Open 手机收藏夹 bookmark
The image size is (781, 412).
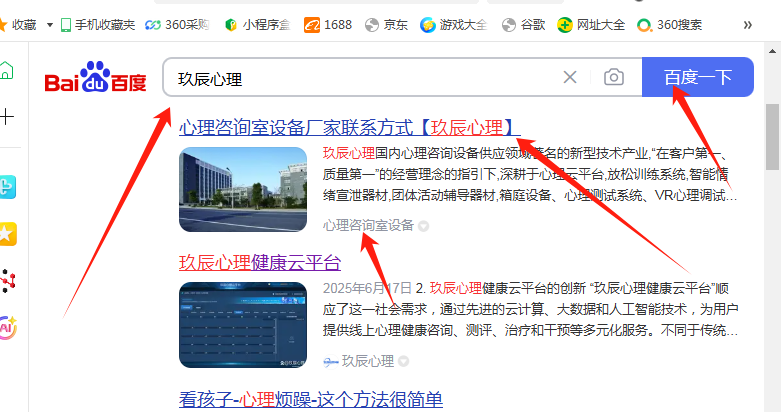tap(98, 25)
